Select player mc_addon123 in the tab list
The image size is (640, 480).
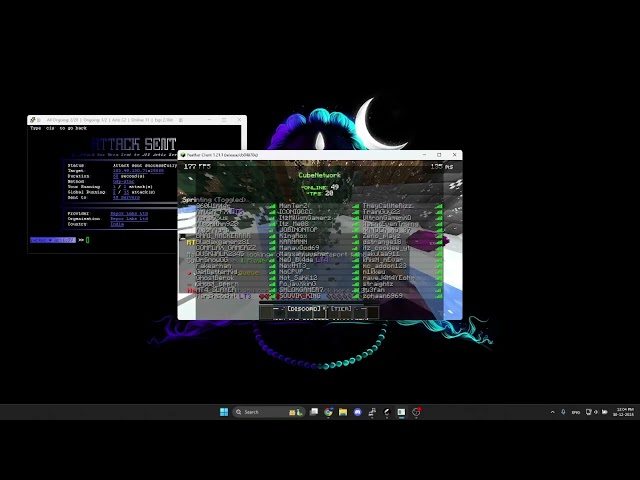pos(385,266)
